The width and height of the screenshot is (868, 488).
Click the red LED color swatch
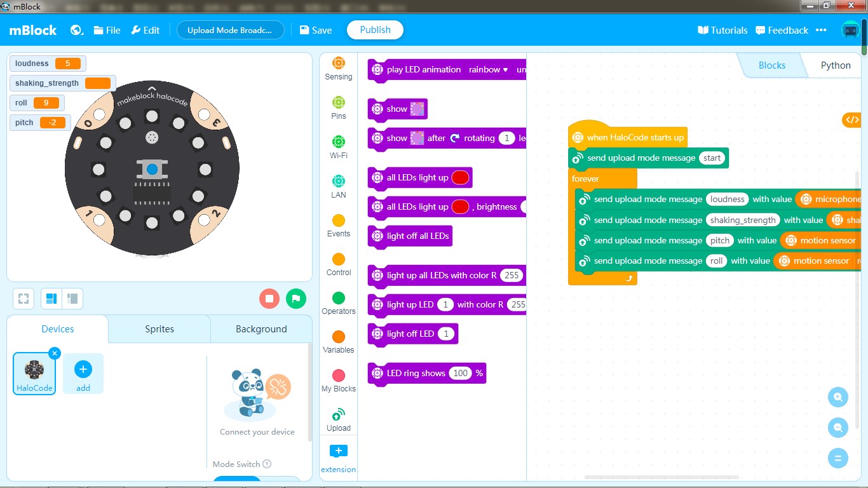(460, 177)
